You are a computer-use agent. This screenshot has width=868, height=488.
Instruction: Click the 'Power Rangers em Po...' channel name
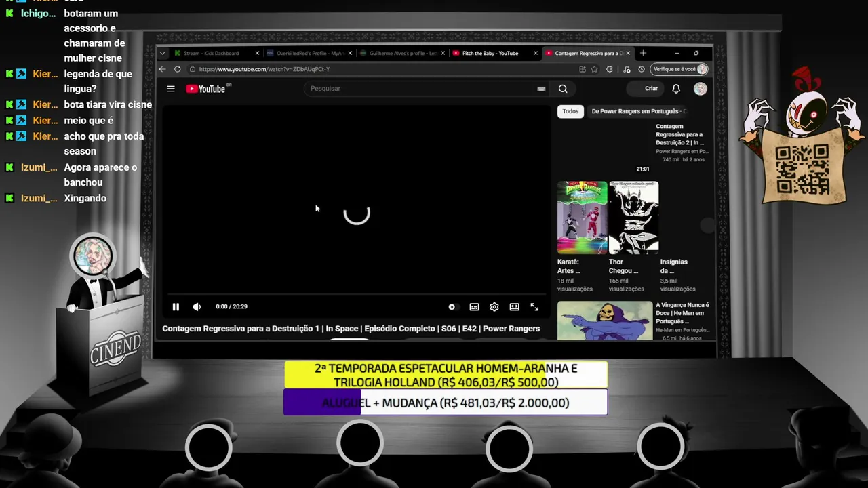[682, 152]
